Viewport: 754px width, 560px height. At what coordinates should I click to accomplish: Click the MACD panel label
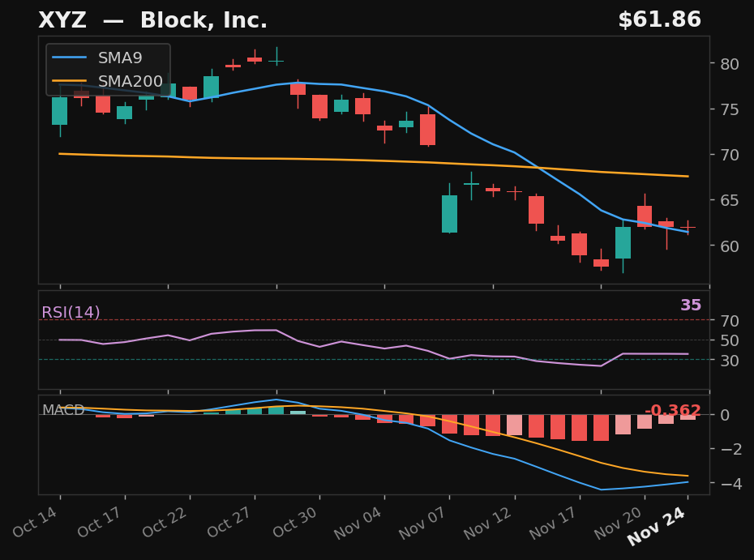point(63,409)
